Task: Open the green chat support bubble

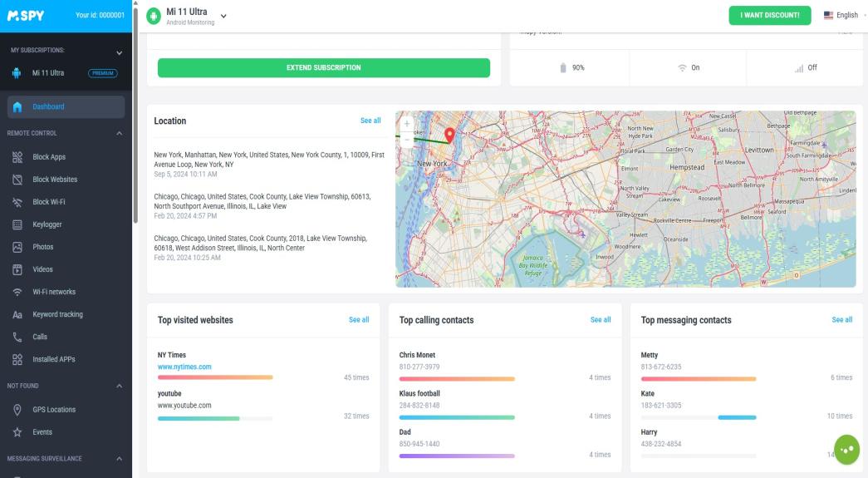Action: click(847, 449)
